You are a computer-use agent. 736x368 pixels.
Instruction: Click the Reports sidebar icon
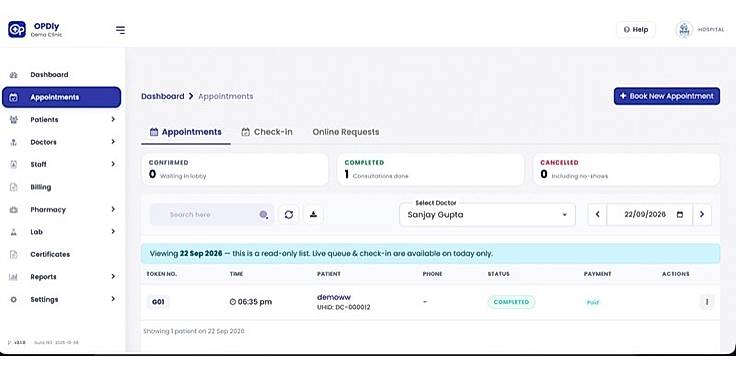point(14,277)
